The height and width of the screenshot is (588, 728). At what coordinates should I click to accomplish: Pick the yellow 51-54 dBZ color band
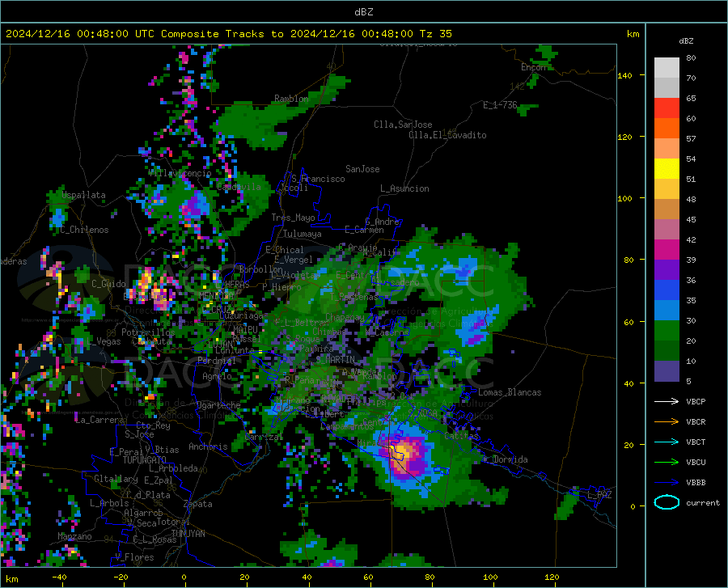point(667,169)
